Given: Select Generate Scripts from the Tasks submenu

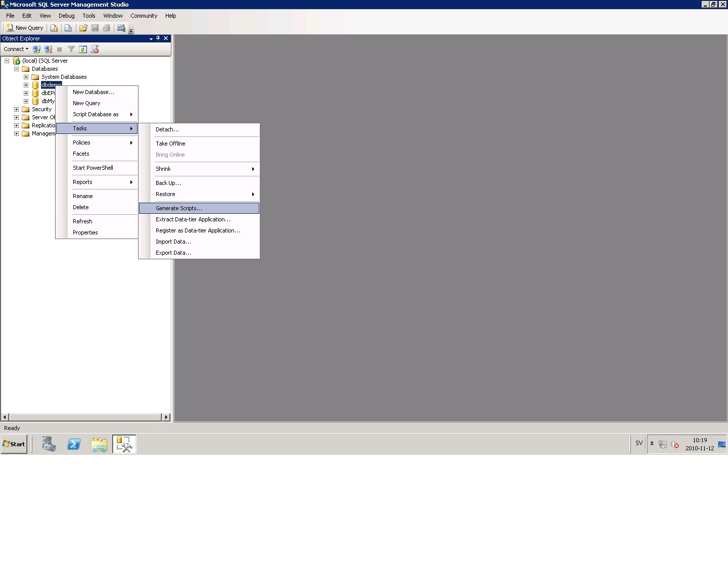Looking at the screenshot, I should [x=179, y=208].
